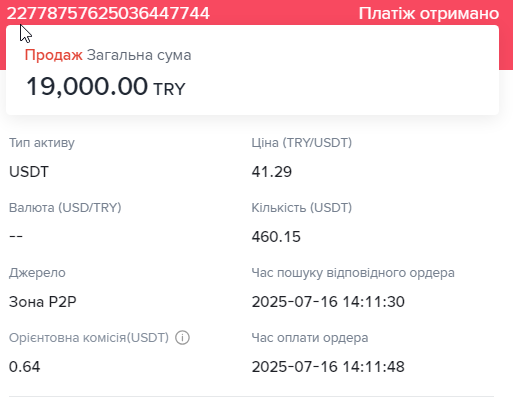513x400 pixels.
Task: Click the Загальна сума heading
Action: [x=139, y=55]
